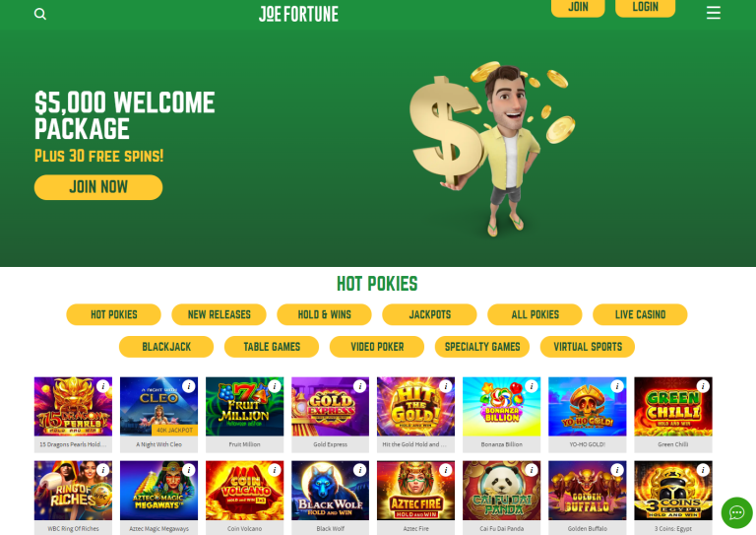Select the New Releases category
This screenshot has width=756, height=535.
[x=219, y=314]
